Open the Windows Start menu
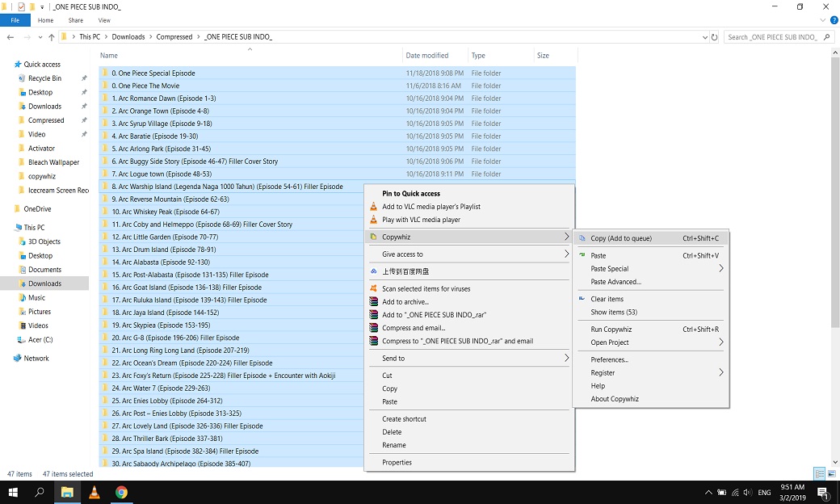 click(13, 492)
